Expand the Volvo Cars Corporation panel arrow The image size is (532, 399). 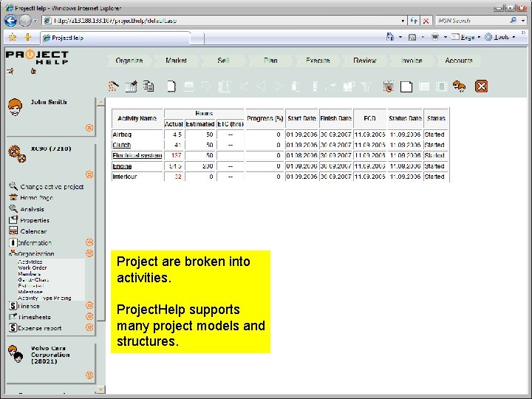point(89,375)
